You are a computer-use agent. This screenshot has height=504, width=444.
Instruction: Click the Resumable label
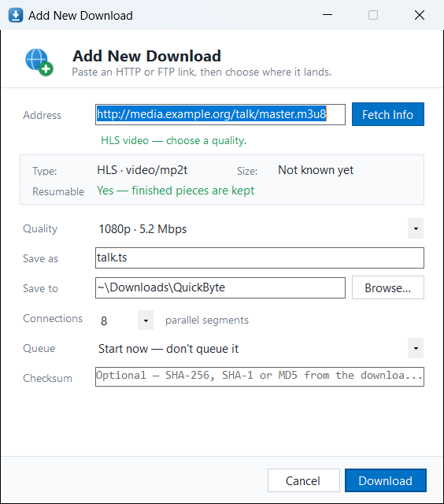coord(58,191)
